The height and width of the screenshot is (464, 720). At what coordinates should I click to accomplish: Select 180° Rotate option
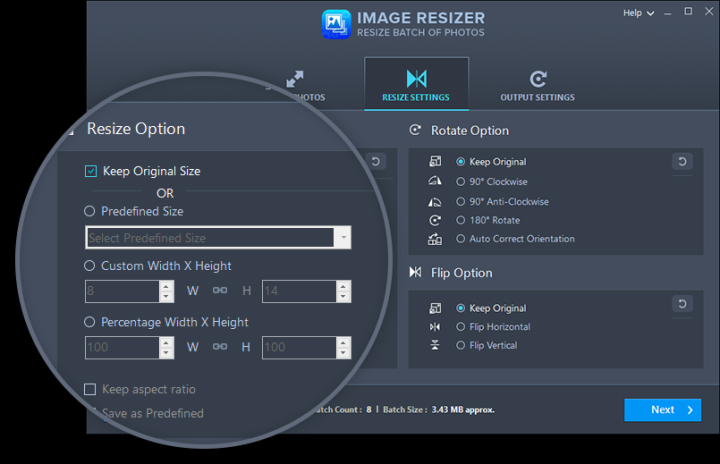point(461,220)
